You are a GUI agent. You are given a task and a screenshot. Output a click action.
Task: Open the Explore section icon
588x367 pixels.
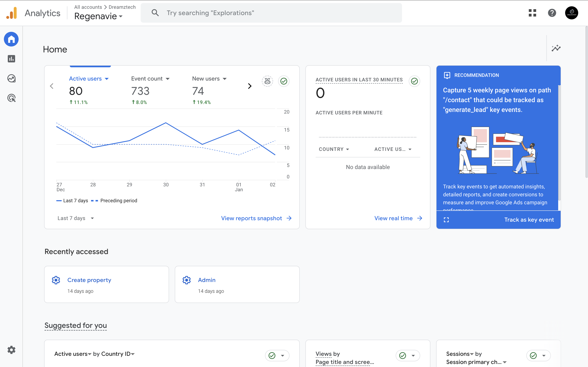point(11,78)
